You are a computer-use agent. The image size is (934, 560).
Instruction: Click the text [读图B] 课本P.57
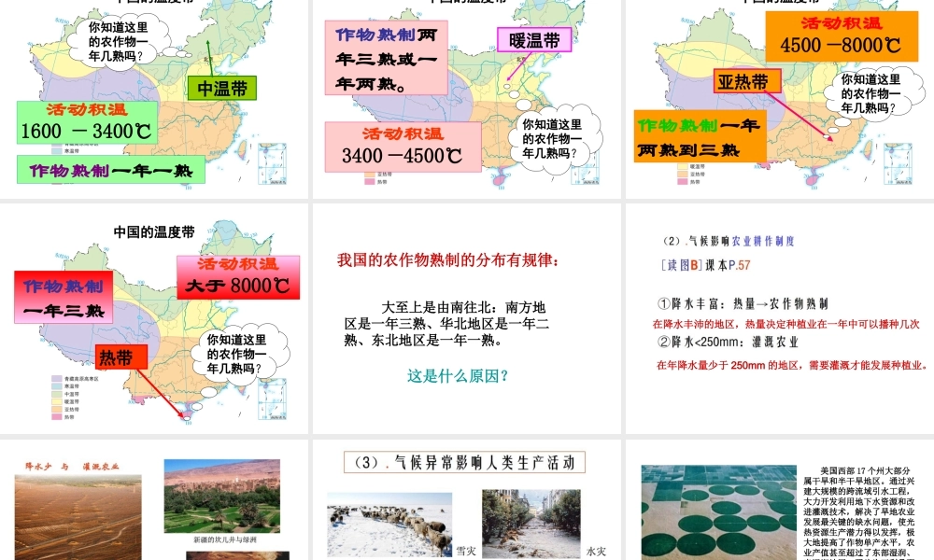click(705, 265)
